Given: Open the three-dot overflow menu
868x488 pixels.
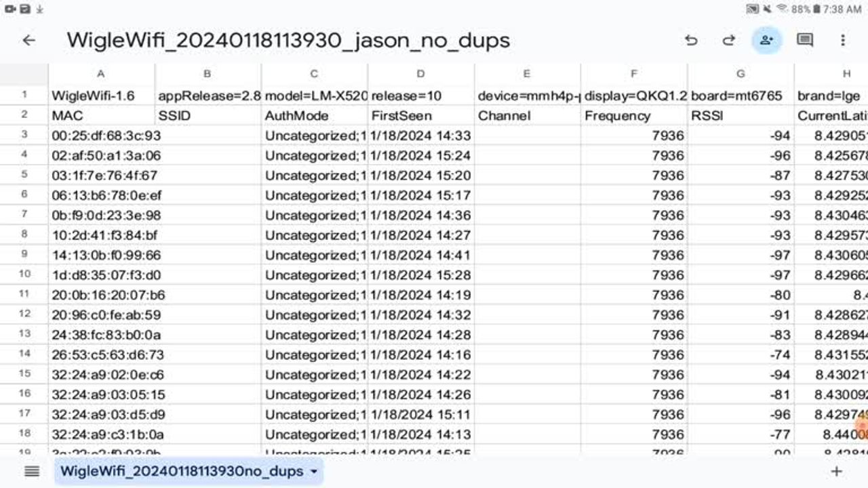Looking at the screenshot, I should pos(843,41).
